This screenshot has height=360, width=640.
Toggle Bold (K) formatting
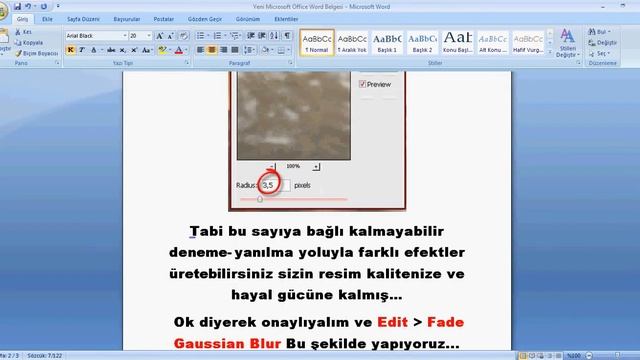71,50
